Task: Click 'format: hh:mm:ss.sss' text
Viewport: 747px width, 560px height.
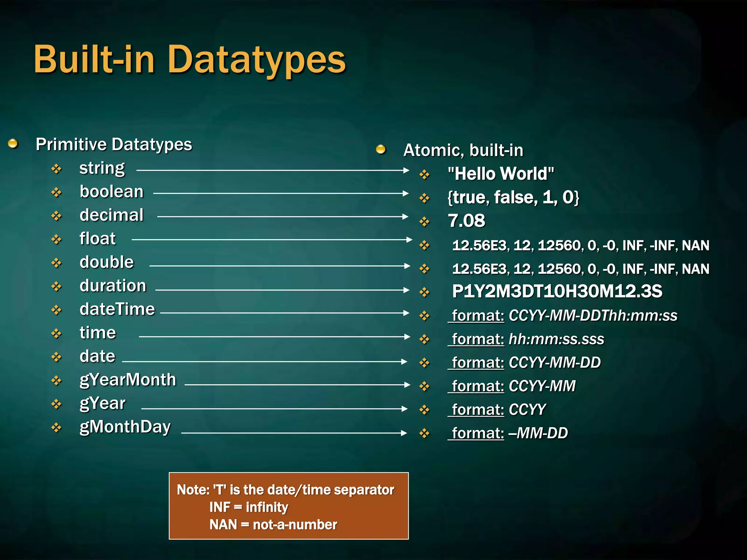Action: (x=526, y=339)
